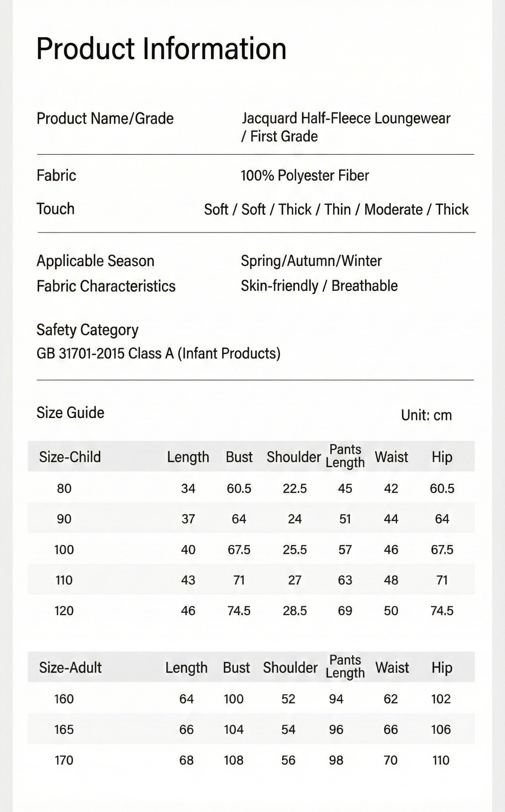
Task: Select the Product Name/Grade label
Action: (x=105, y=119)
